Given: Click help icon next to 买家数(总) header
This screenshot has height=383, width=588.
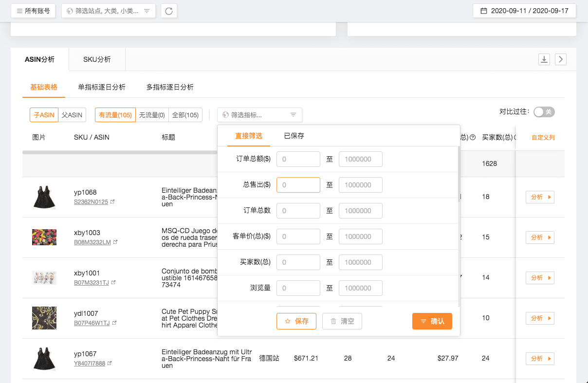Looking at the screenshot, I should [515, 138].
